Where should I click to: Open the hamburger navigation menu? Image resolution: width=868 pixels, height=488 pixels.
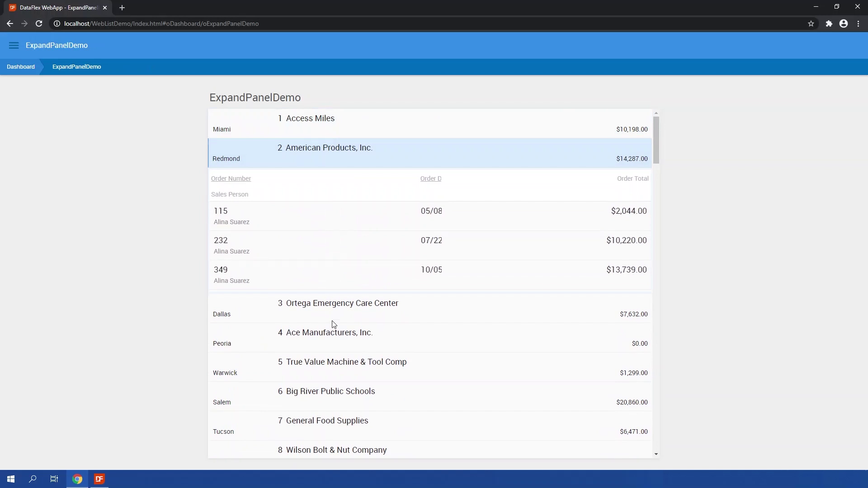tap(14, 45)
